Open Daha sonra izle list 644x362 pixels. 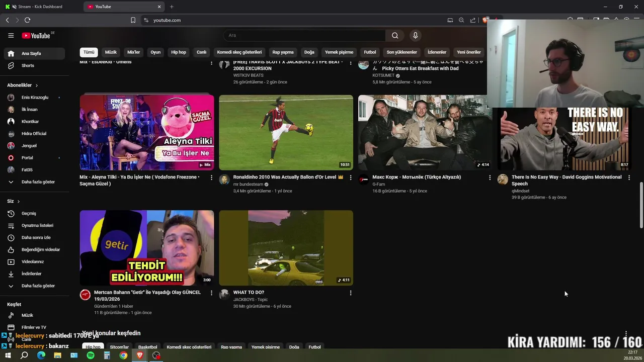(34, 237)
